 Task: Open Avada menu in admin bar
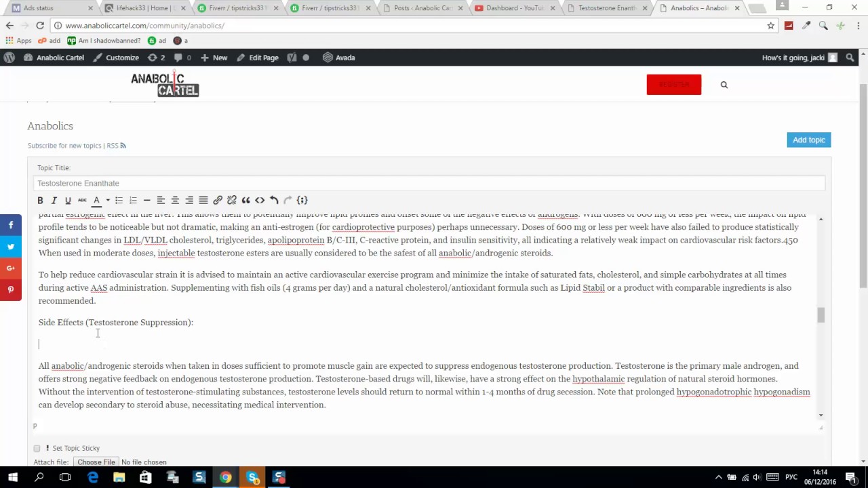[x=339, y=58]
